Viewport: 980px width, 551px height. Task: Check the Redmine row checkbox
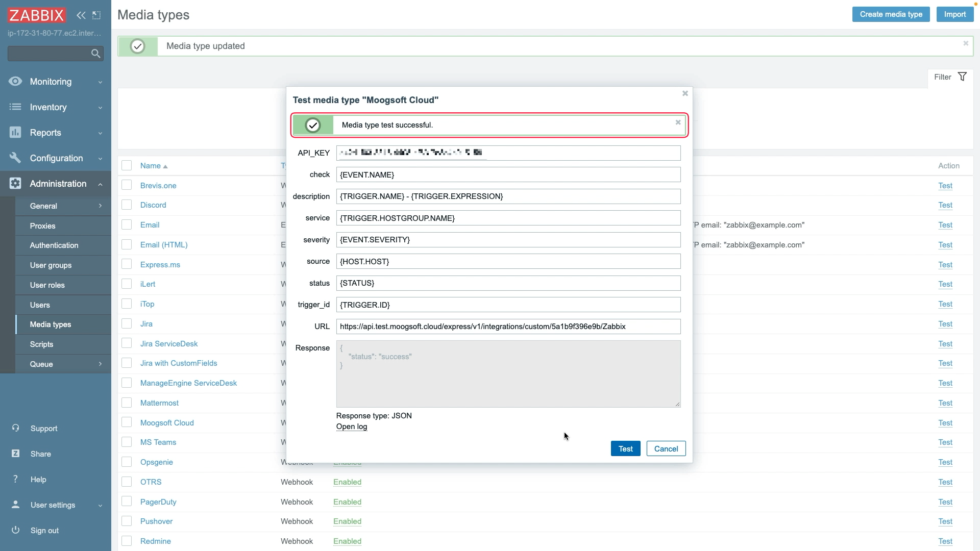127,541
